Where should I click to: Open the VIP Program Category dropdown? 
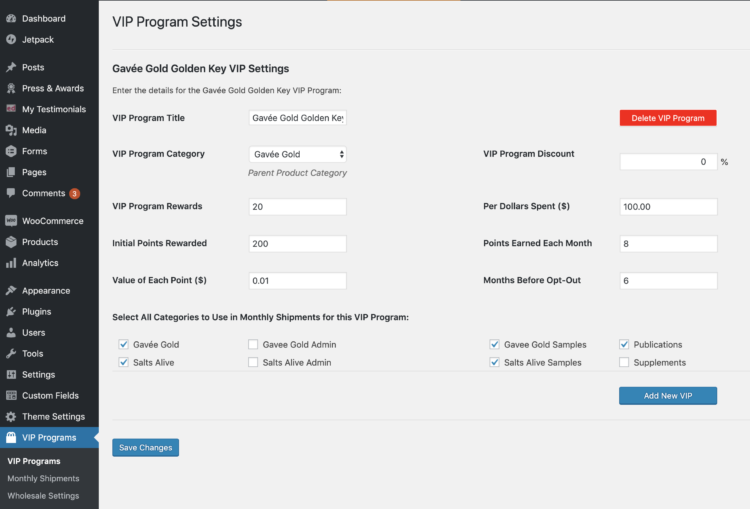298,155
